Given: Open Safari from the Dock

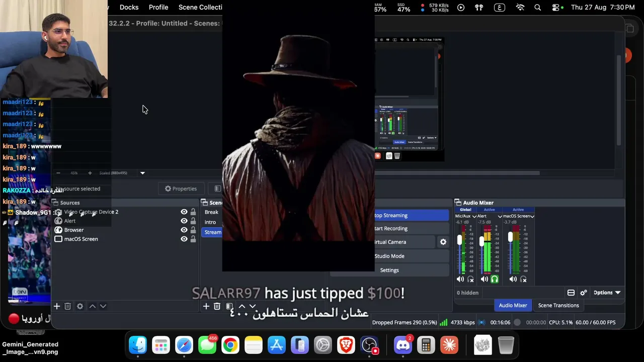Looking at the screenshot, I should (184, 345).
